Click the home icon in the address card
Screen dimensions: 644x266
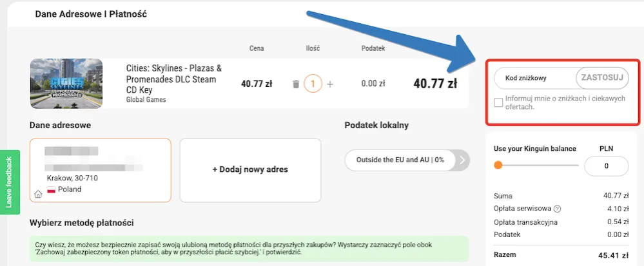39,193
